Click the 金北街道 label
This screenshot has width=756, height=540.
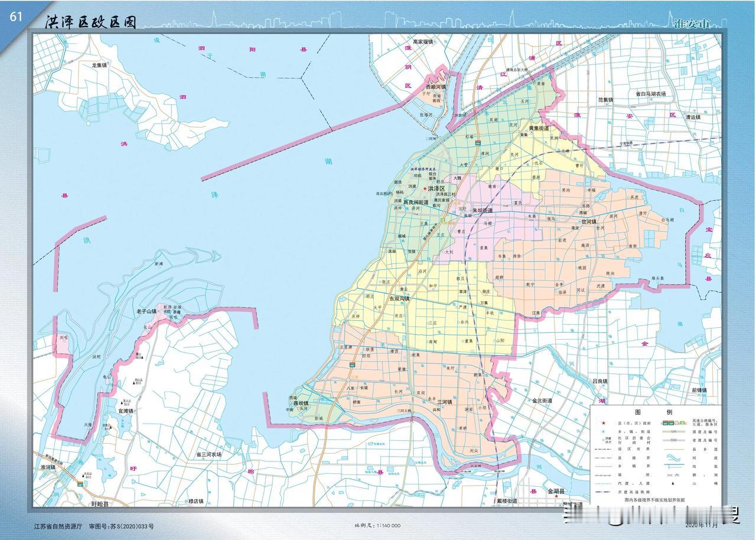[x=542, y=400]
